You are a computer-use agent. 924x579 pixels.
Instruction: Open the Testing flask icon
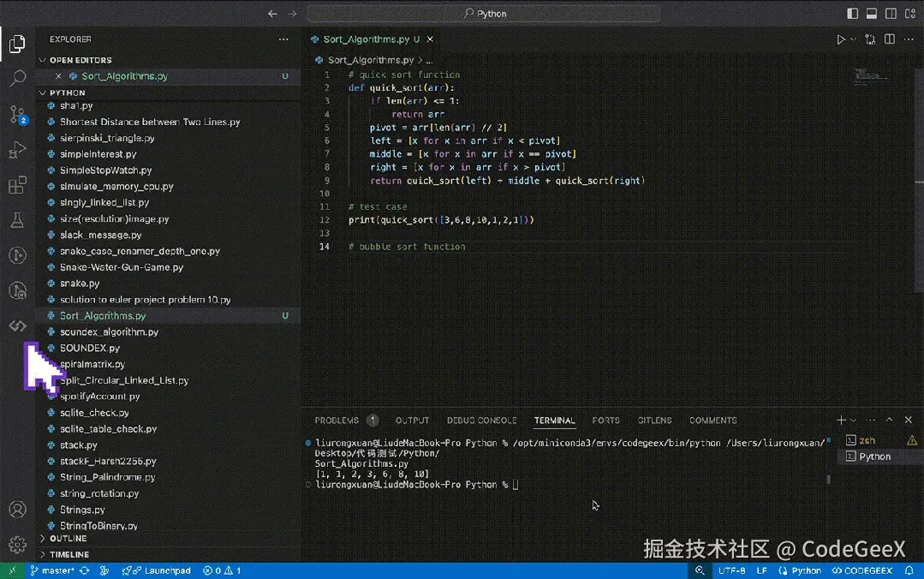[17, 220]
